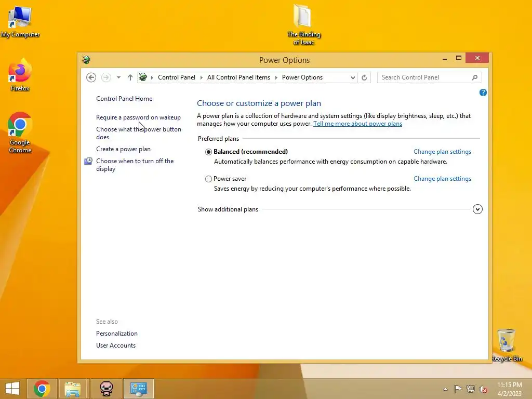
Task: Go up one level with up arrow
Action: point(130,77)
